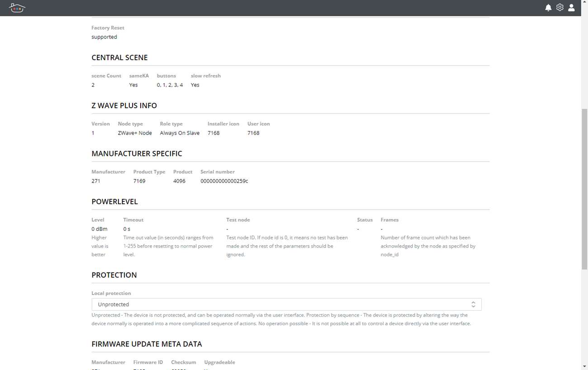Click the Manufacturer Specific heading
The height and width of the screenshot is (370, 588).
point(137,154)
